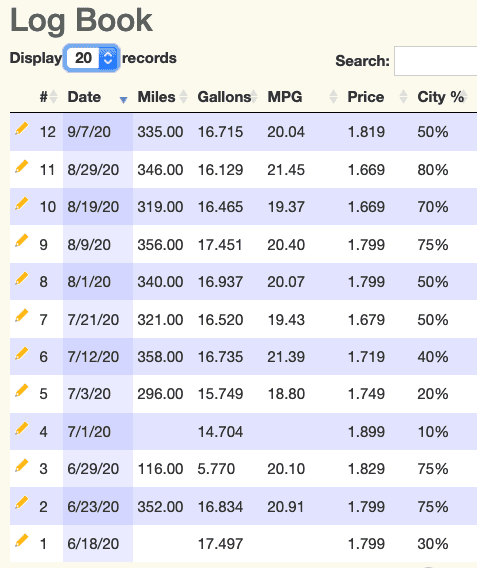
Task: Click MPG value 19.37
Action: [x=286, y=207]
